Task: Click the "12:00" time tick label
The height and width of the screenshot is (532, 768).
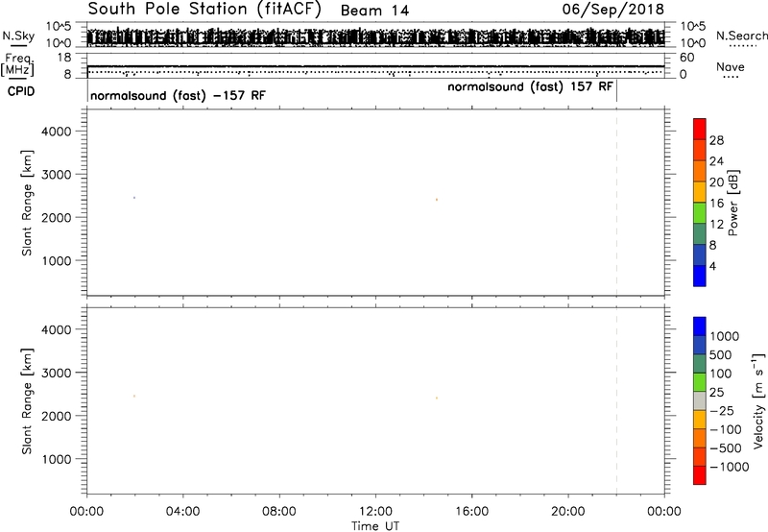Action: pos(375,512)
